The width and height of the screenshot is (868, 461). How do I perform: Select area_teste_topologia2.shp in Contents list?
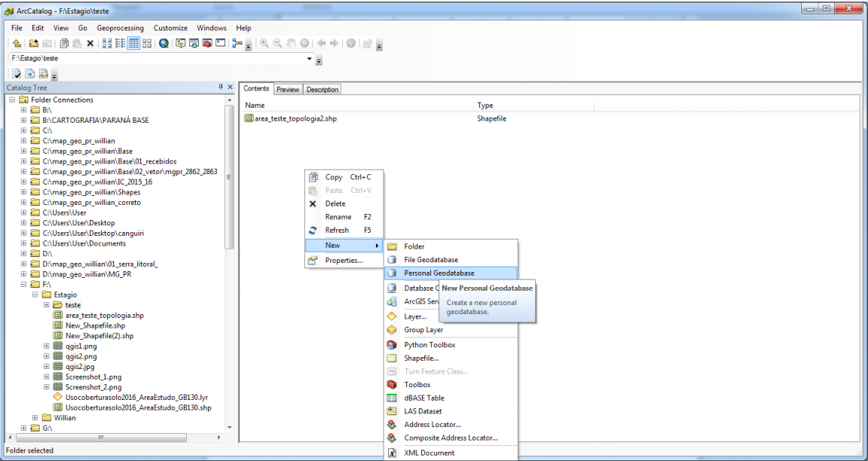(291, 118)
